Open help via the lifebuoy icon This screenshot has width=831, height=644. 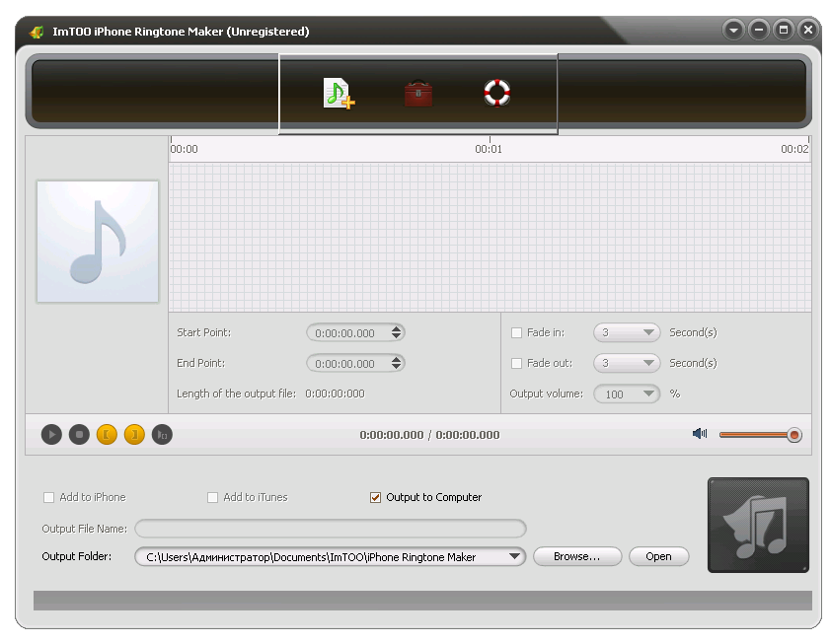point(497,93)
